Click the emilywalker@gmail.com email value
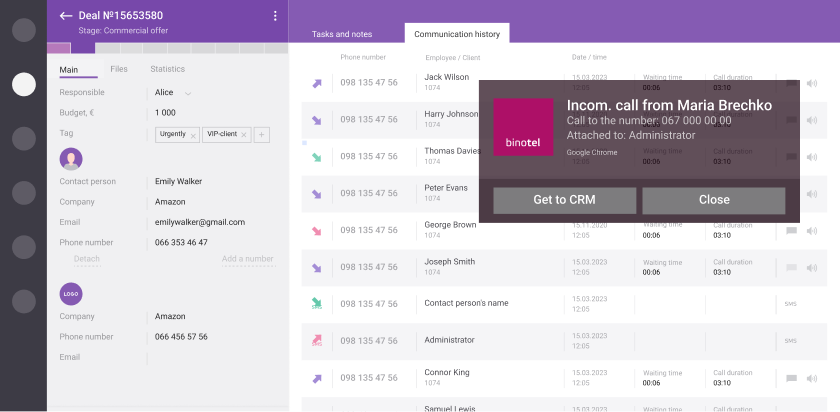840x412 pixels. (200, 222)
